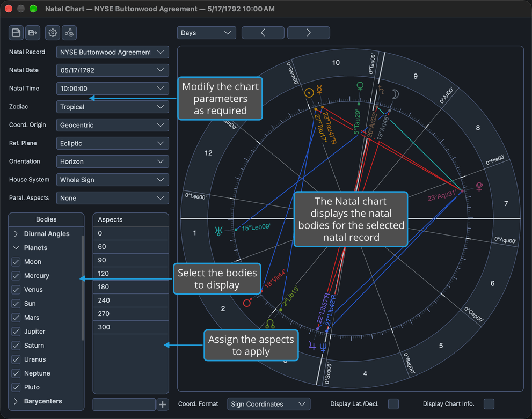Click the 23°Aqu31' Pluto position label
Viewport: 532px width, 419px height.
pyautogui.click(x=441, y=196)
